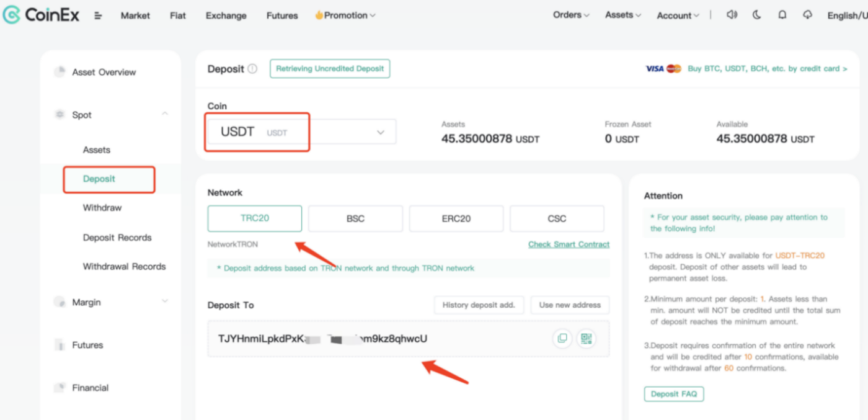Click History deposit add. button
868x420 pixels.
click(x=479, y=305)
